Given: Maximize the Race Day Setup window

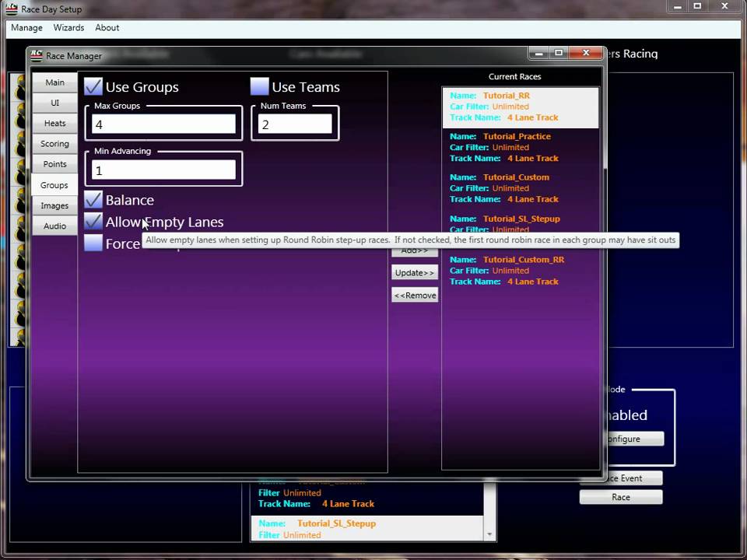Looking at the screenshot, I should 697,7.
